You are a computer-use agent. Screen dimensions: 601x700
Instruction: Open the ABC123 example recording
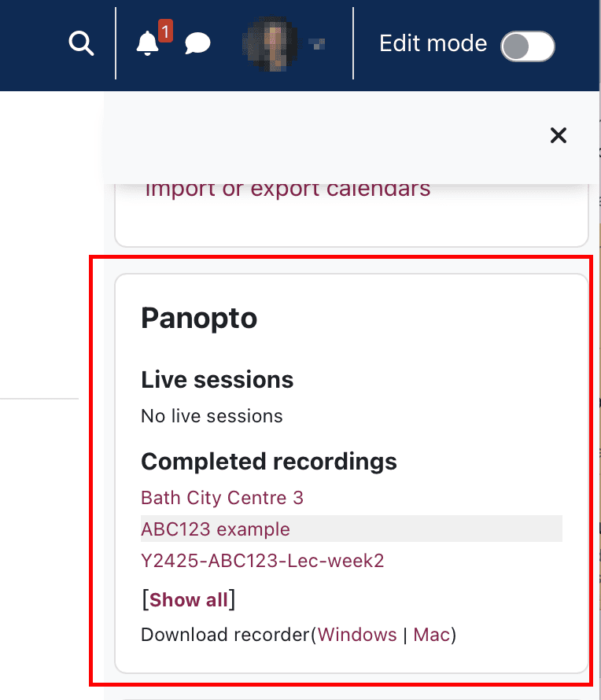216,529
